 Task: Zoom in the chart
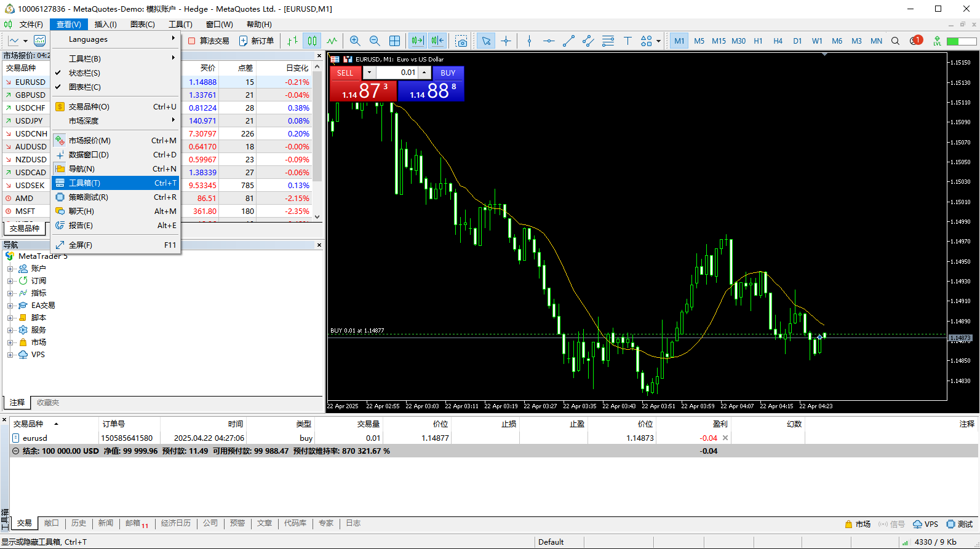(x=355, y=41)
